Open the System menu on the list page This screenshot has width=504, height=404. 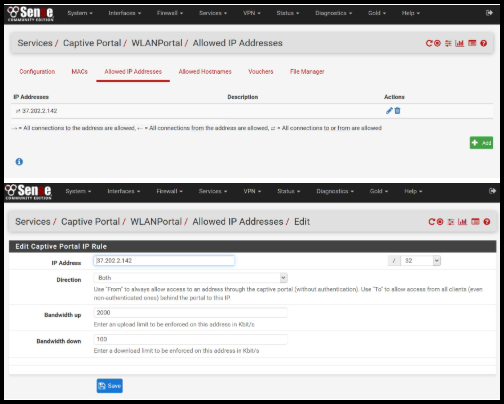pos(80,13)
